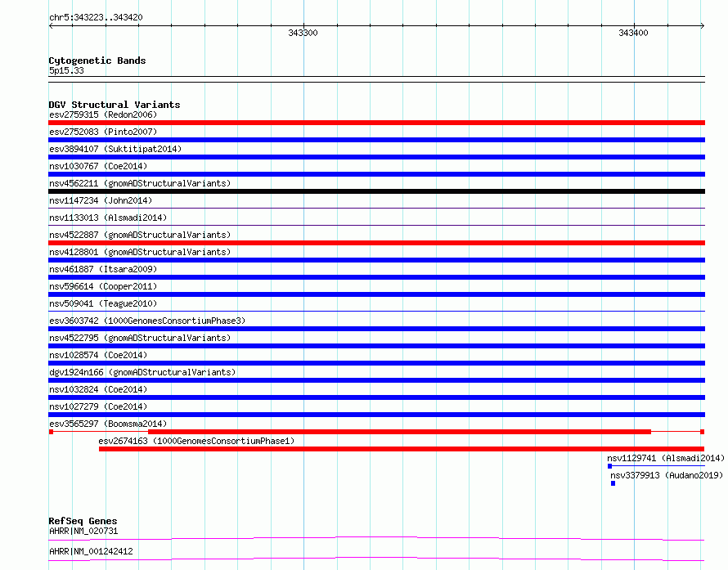Viewport: 728px width, 570px height.
Task: Click the nsv1027279 (Coe2014) label
Action: pos(98,406)
